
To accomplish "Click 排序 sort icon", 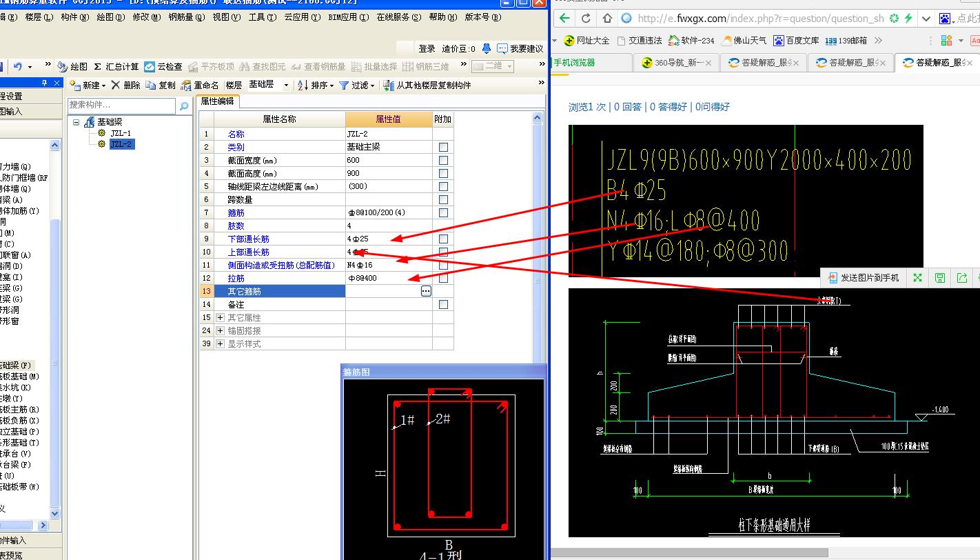I will click(x=303, y=85).
